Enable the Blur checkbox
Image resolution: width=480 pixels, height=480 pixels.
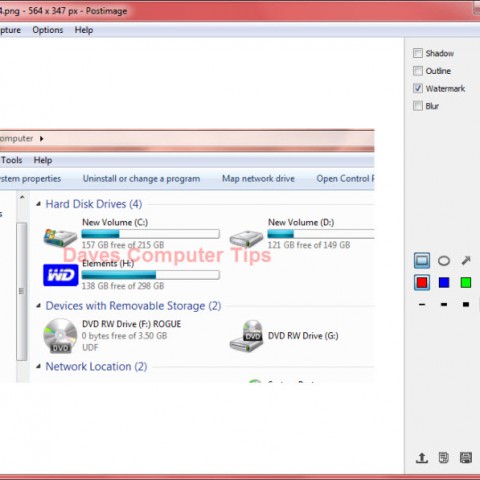[418, 106]
